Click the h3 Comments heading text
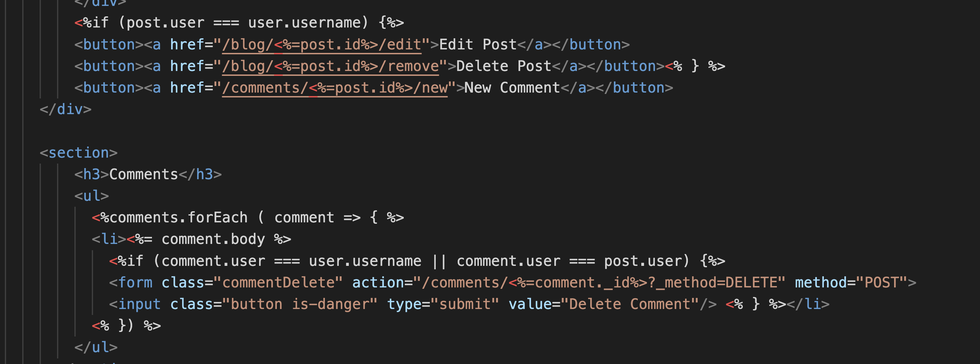Image resolution: width=980 pixels, height=364 pixels. 144,174
